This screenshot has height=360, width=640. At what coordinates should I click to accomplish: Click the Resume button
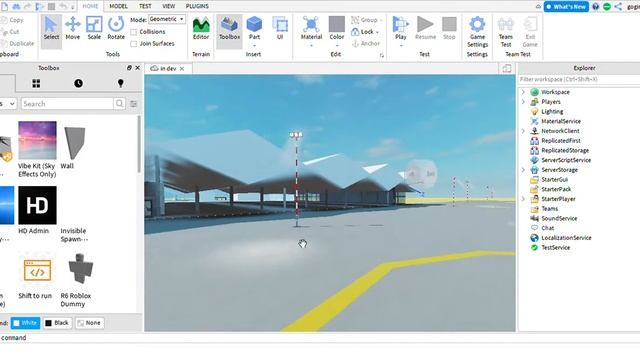[425, 29]
